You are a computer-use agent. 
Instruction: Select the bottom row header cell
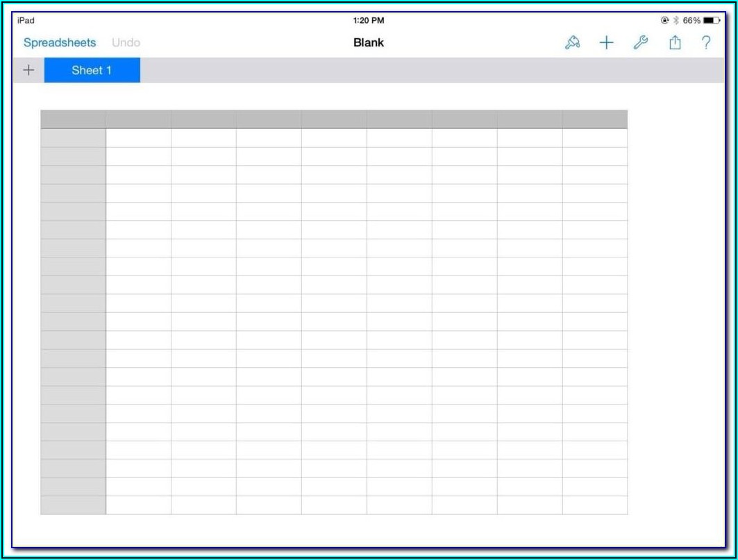74,505
